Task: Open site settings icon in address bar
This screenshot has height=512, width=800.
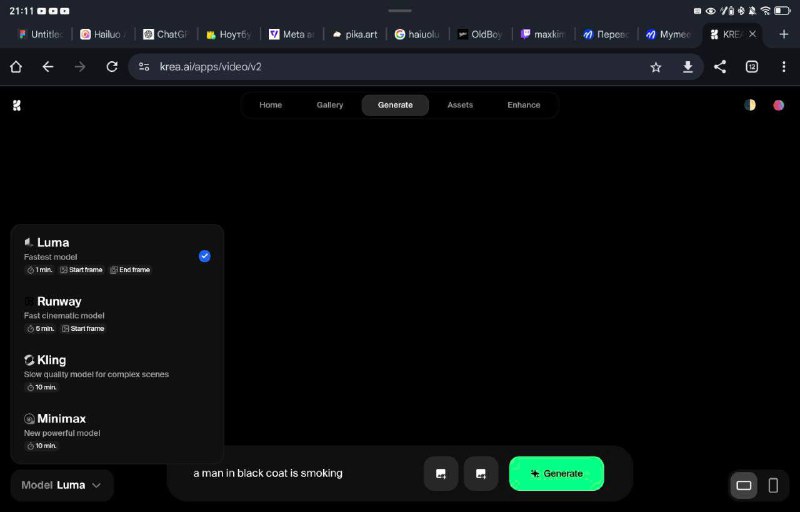Action: (144, 67)
